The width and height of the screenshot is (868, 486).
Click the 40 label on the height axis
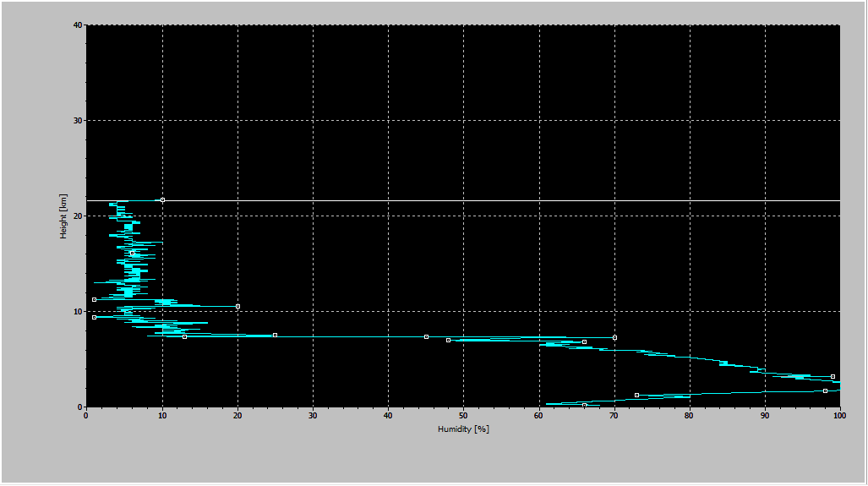(x=78, y=25)
